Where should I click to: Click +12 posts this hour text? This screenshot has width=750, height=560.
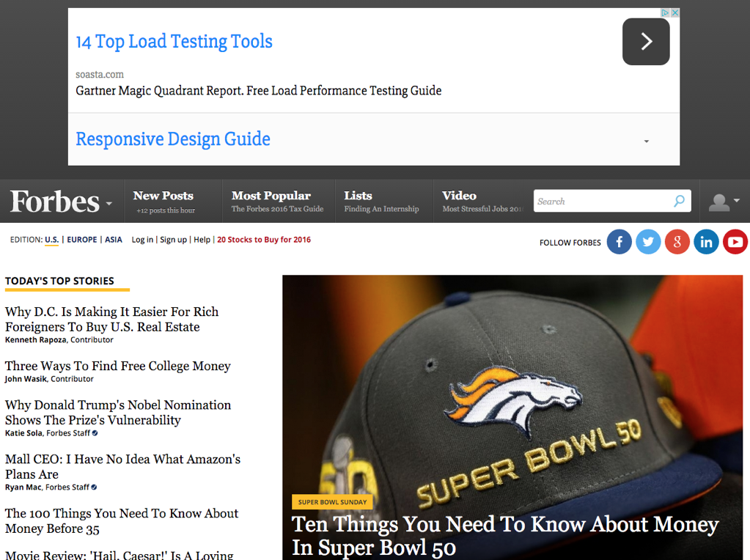coord(166,210)
